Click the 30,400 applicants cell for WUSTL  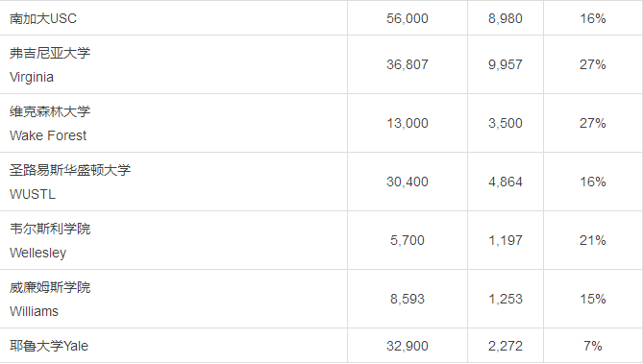tap(408, 182)
